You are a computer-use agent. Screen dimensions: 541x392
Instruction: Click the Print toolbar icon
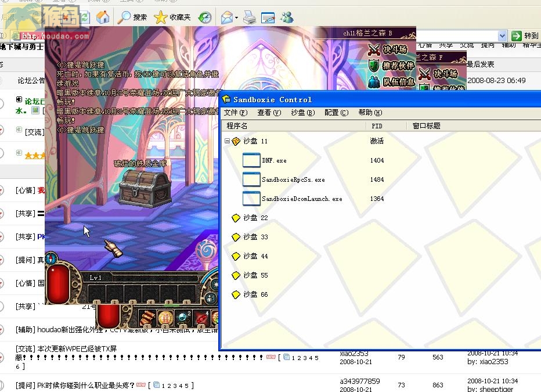pyautogui.click(x=250, y=17)
